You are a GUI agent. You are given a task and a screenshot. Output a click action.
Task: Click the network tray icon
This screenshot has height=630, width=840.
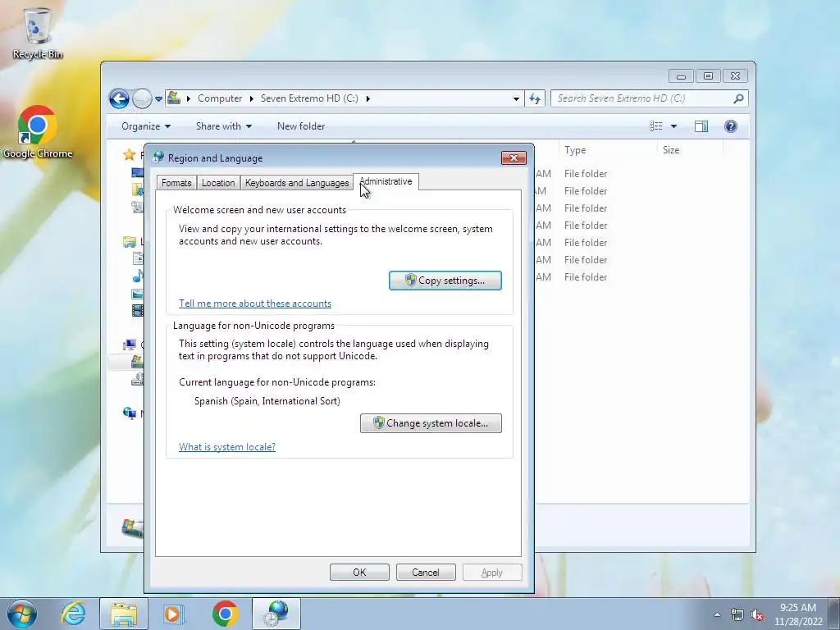point(737,615)
